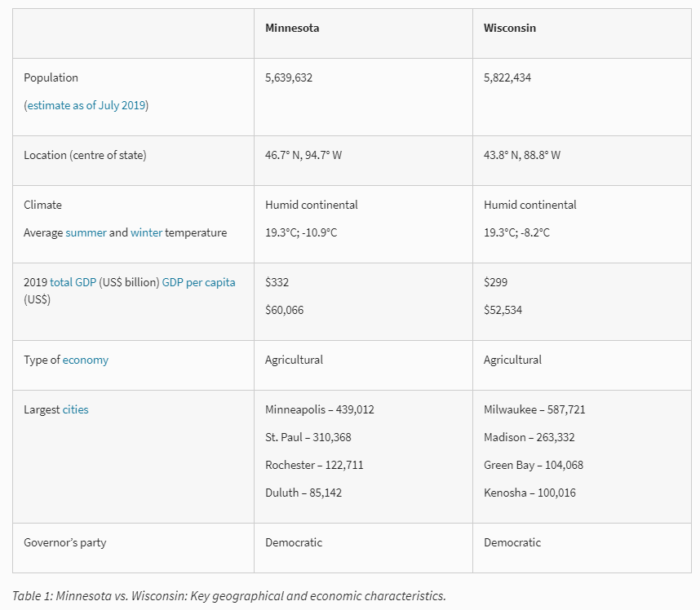
Task: Click Minnesota population value 5,639,632
Action: (x=289, y=77)
